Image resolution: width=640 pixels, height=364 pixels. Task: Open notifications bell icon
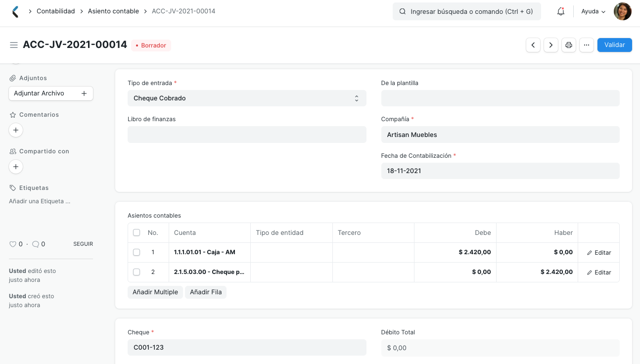560,11
